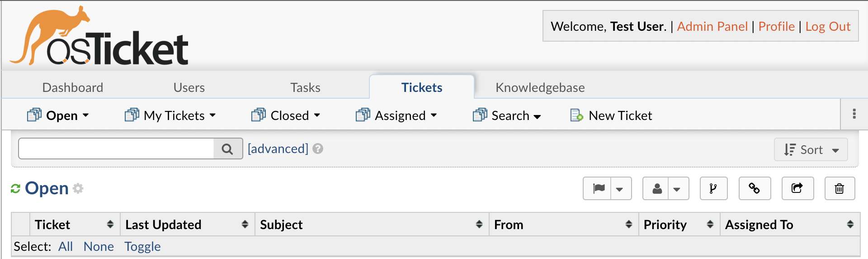Toggle the ticket selection via Toggle link
868x259 pixels.
coord(142,246)
